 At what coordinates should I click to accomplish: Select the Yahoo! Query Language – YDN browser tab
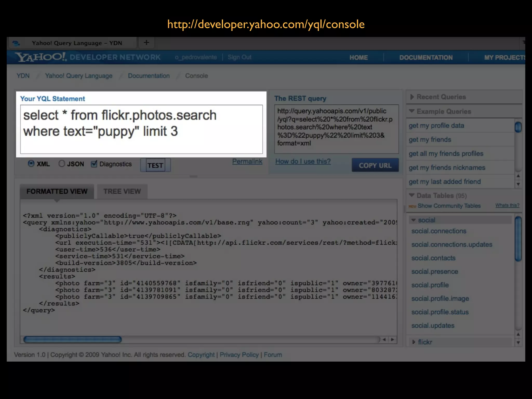pyautogui.click(x=73, y=43)
